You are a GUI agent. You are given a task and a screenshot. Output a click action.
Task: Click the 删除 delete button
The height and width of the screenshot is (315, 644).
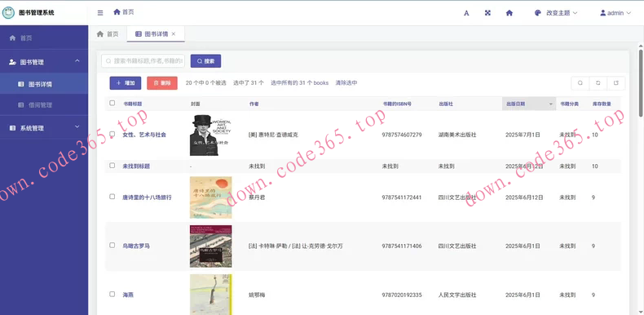tap(162, 82)
